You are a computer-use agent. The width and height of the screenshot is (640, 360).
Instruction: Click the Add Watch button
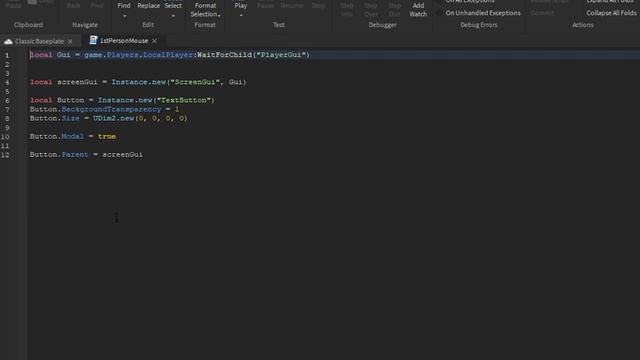418,10
